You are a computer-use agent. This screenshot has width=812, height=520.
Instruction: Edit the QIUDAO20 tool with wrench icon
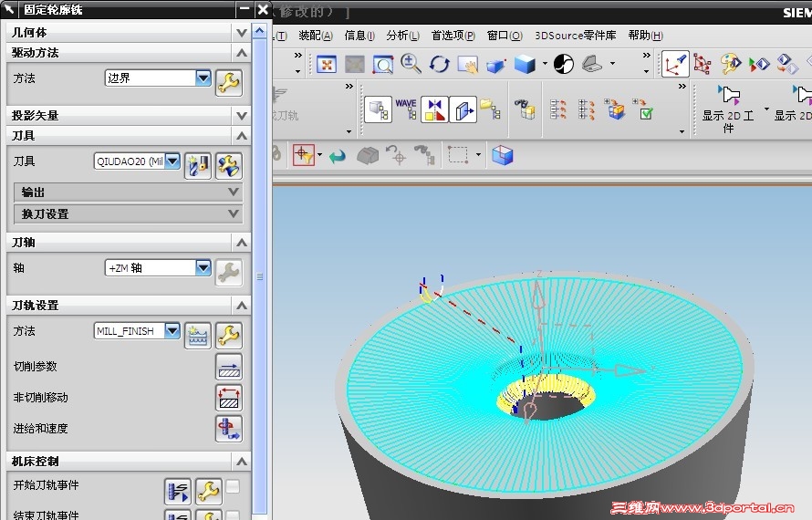(x=229, y=166)
